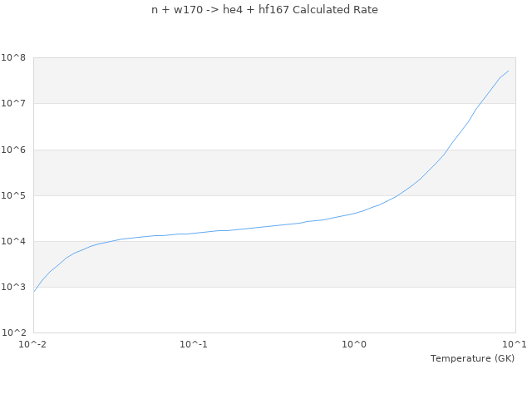This screenshot has height=399, width=532.
Task: Select the 10^5 y-axis tick label
Action: (14, 195)
